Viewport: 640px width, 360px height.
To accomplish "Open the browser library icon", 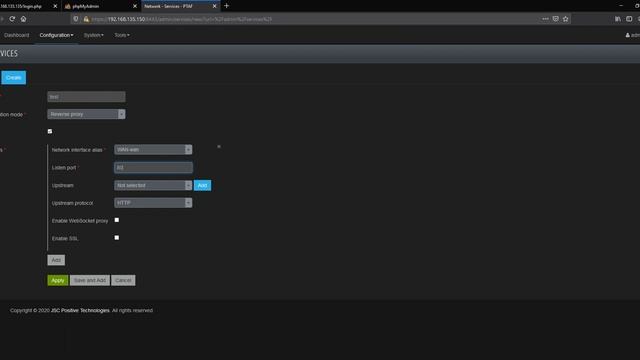I will tap(618, 19).
